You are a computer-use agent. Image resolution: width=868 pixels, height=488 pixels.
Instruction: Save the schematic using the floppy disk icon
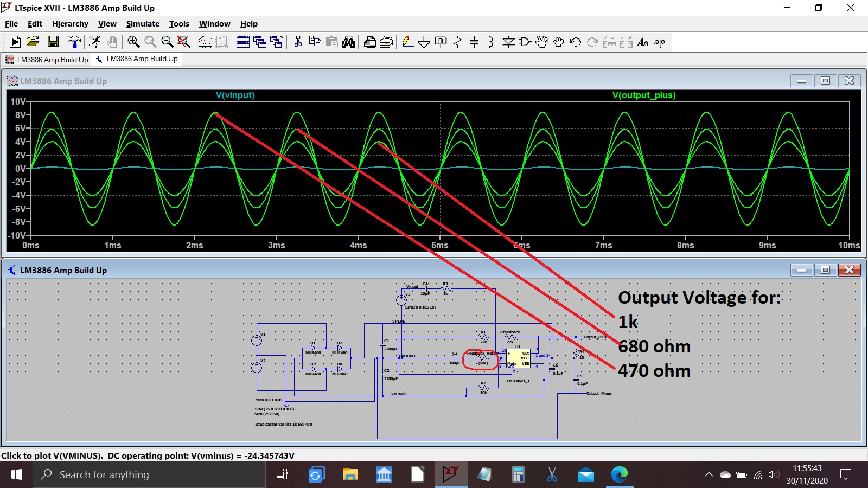[53, 42]
